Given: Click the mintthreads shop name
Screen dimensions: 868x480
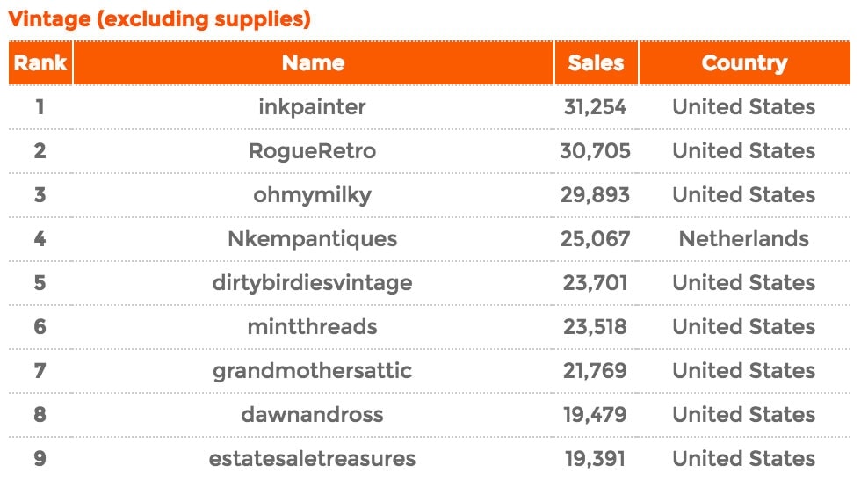Looking at the screenshot, I should click(x=312, y=327).
